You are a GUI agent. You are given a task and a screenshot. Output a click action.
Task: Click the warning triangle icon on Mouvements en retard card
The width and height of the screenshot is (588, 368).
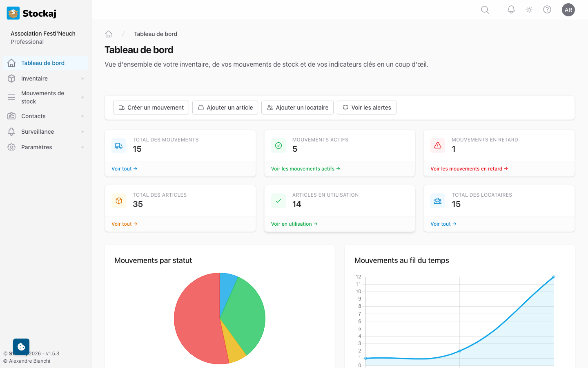pyautogui.click(x=438, y=146)
